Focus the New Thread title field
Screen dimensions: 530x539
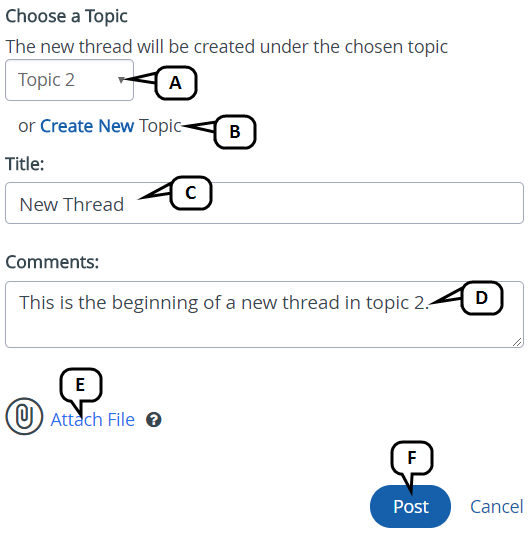click(x=264, y=203)
